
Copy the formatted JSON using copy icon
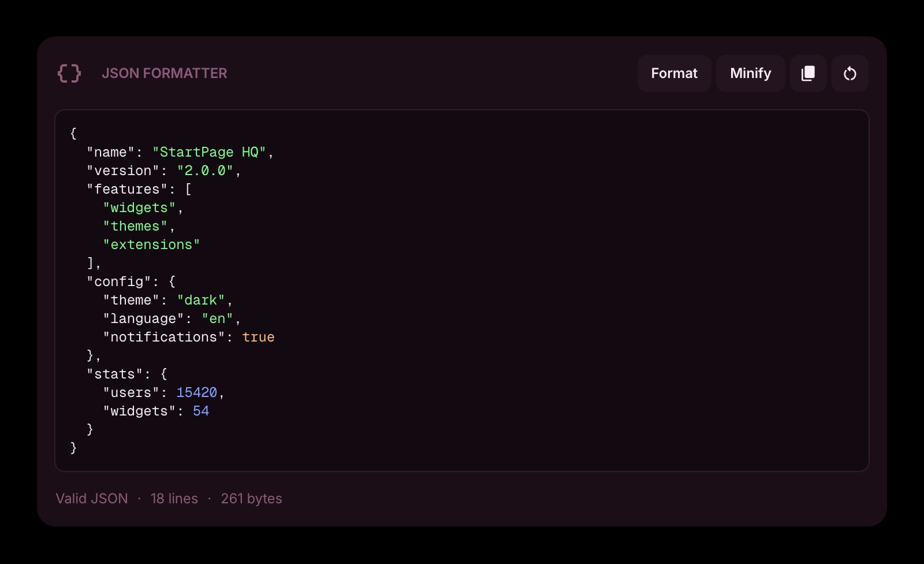point(808,73)
